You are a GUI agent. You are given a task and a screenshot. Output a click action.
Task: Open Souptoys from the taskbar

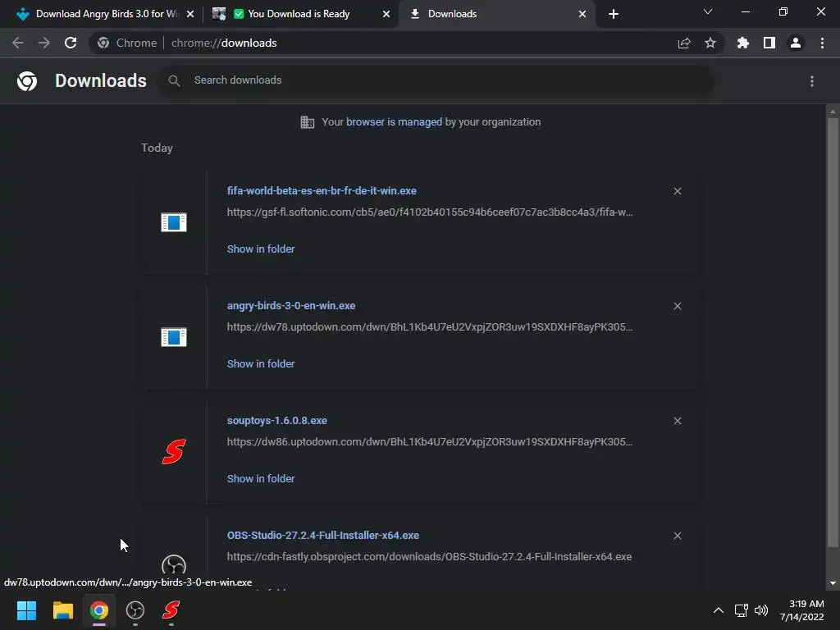point(171,609)
